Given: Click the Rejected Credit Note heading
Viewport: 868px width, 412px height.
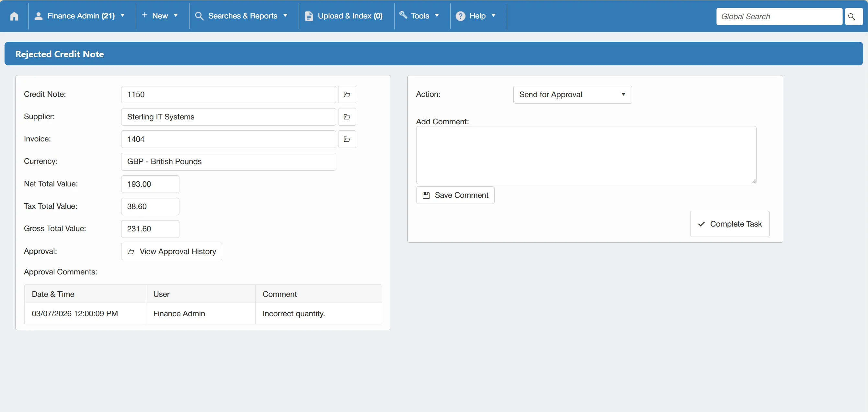Looking at the screenshot, I should (60, 54).
